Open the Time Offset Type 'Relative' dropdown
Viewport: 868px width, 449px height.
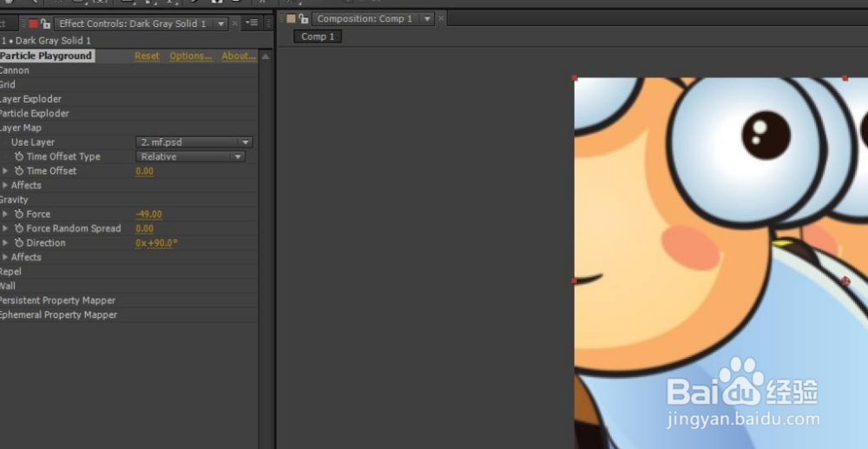click(190, 156)
